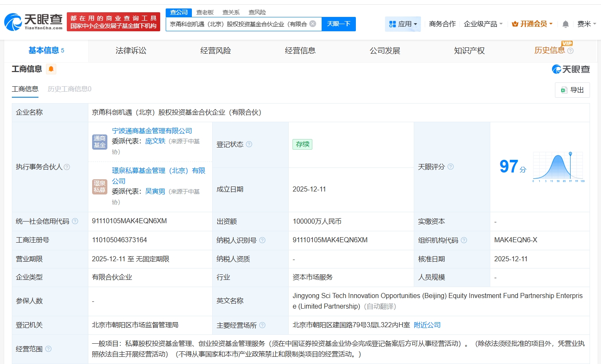Click the 璟泉私募 company logo avatar

tap(100, 187)
